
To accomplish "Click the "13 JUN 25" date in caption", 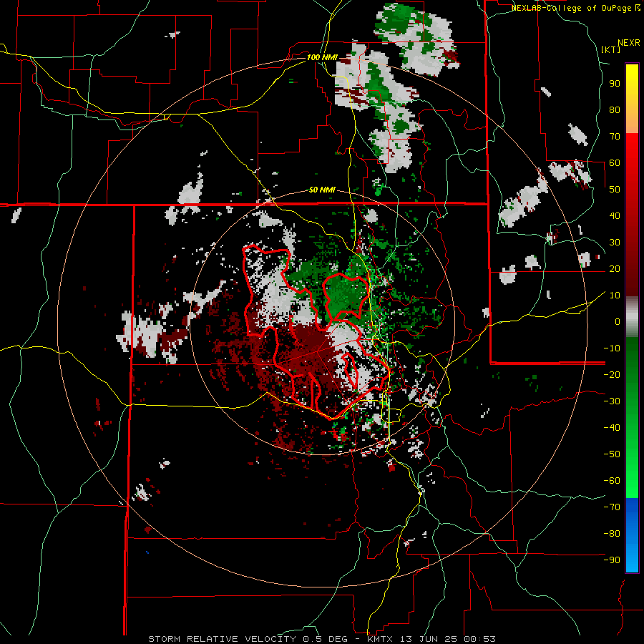I will pos(429,639).
